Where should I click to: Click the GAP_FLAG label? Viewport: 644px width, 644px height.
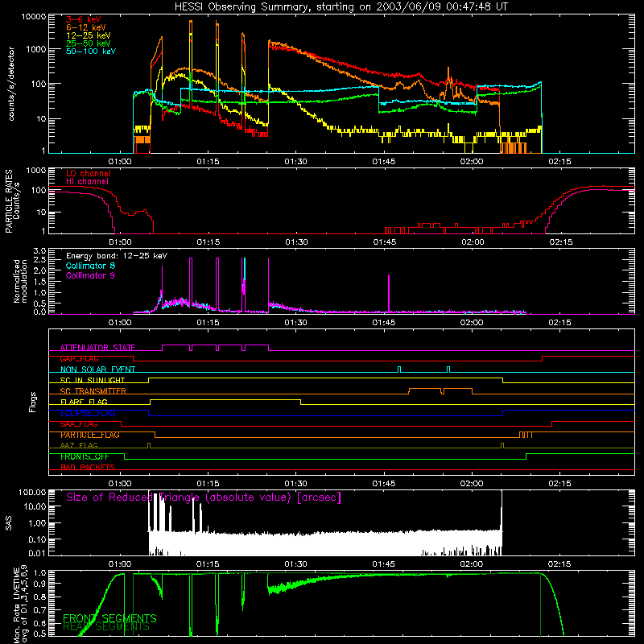pos(79,358)
